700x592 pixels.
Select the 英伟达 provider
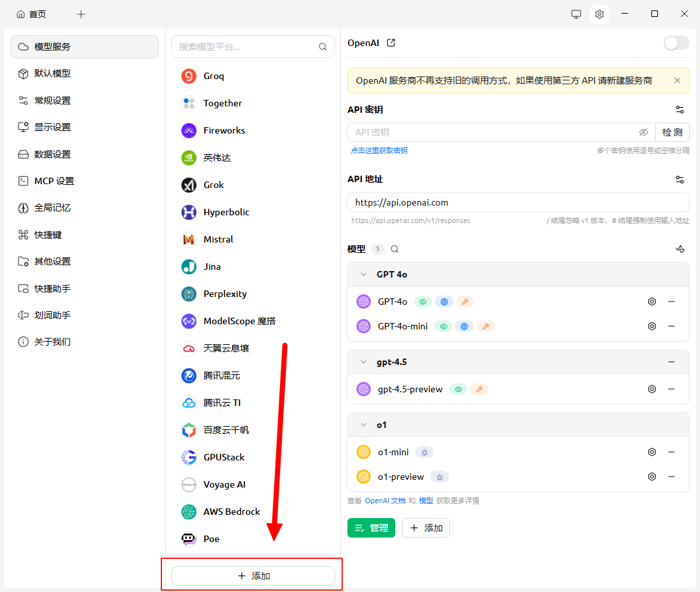(x=253, y=158)
